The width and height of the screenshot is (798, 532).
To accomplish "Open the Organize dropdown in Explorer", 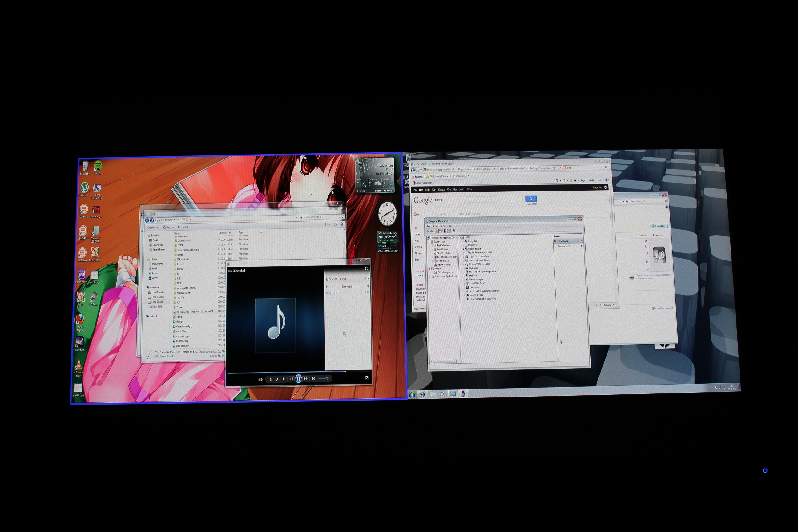I will [152, 228].
